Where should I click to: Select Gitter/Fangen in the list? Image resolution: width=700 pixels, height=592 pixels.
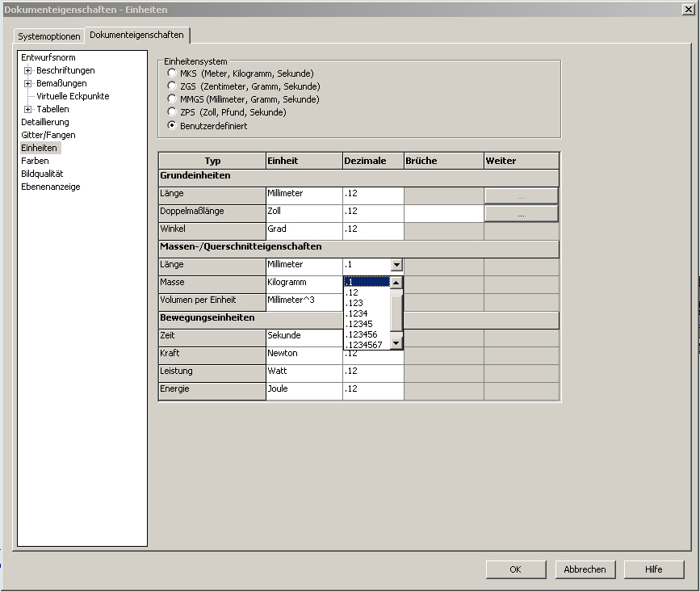pos(48,135)
